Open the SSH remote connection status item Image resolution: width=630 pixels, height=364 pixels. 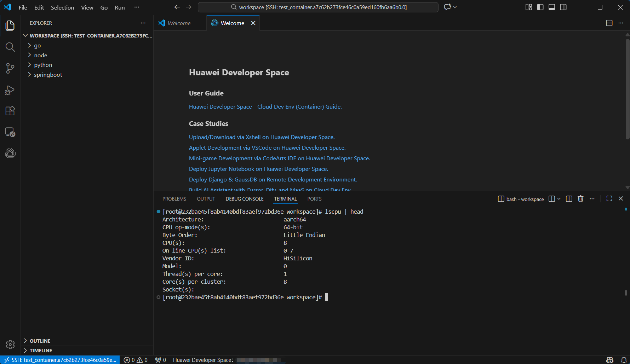[60, 360]
